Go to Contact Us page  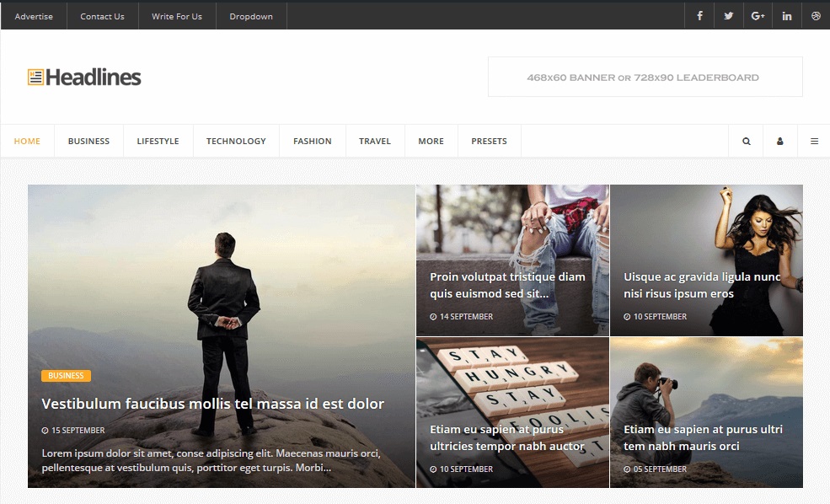(102, 16)
